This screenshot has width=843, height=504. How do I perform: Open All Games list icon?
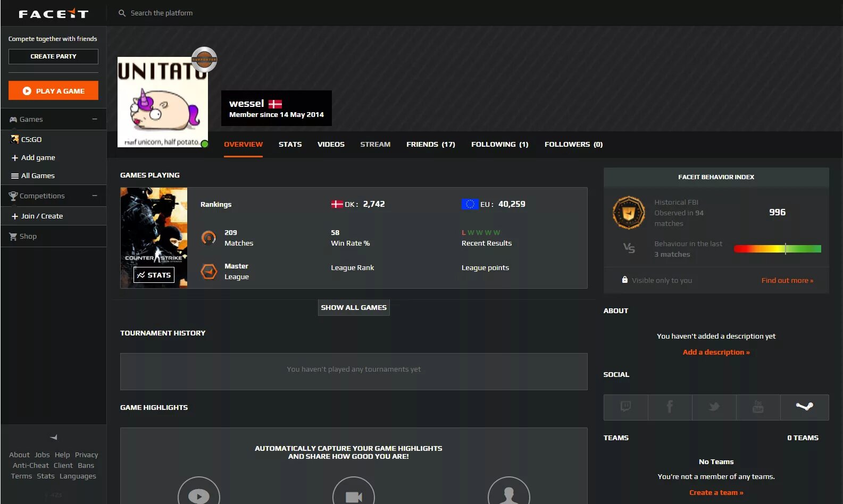tap(15, 176)
